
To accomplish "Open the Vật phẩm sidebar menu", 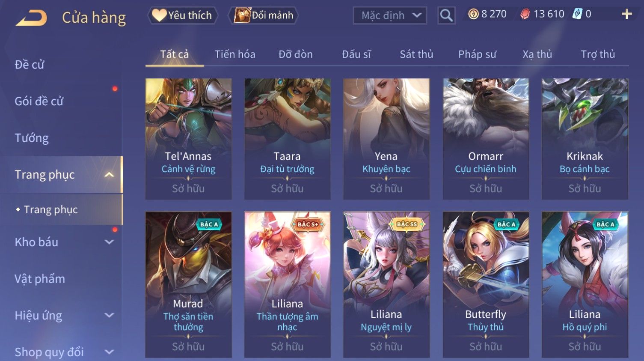I will point(40,279).
